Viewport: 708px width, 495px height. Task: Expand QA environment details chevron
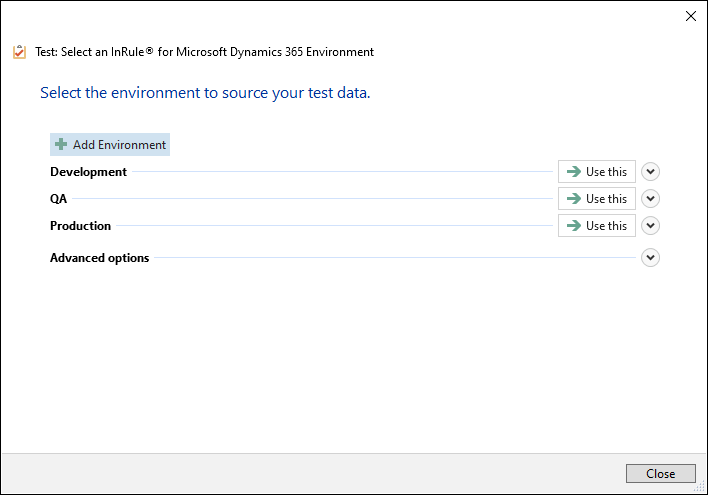click(650, 199)
